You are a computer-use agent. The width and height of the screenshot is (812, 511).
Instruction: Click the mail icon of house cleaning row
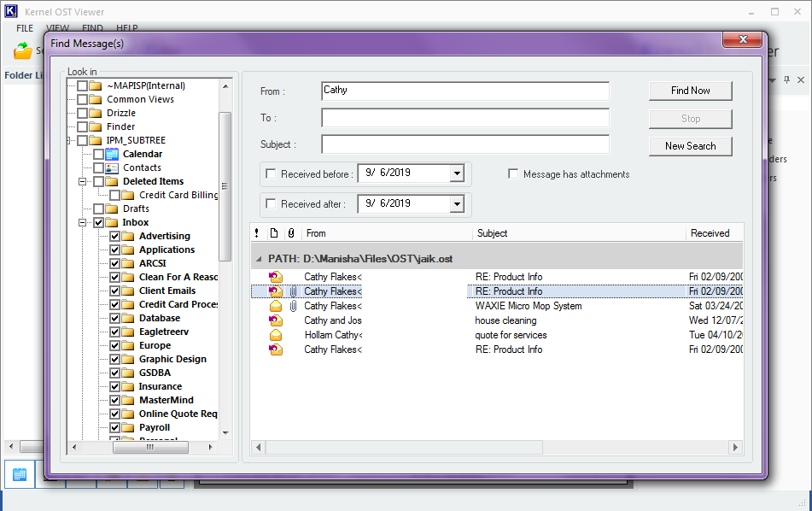276,320
